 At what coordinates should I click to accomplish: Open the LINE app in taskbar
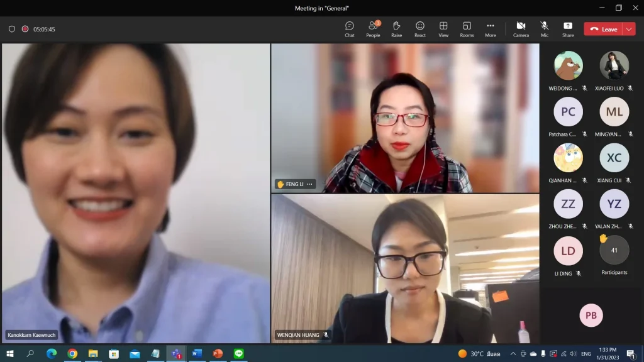[x=238, y=354]
